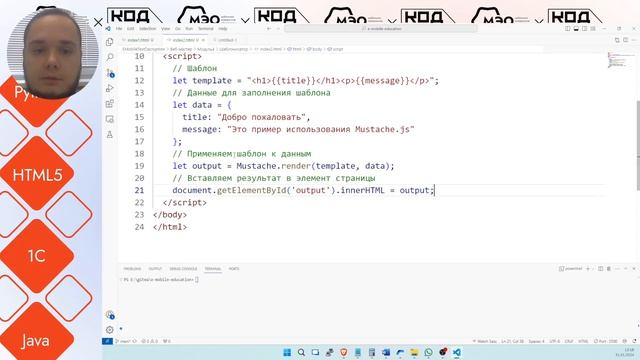Click the main branch status item

tap(123, 341)
